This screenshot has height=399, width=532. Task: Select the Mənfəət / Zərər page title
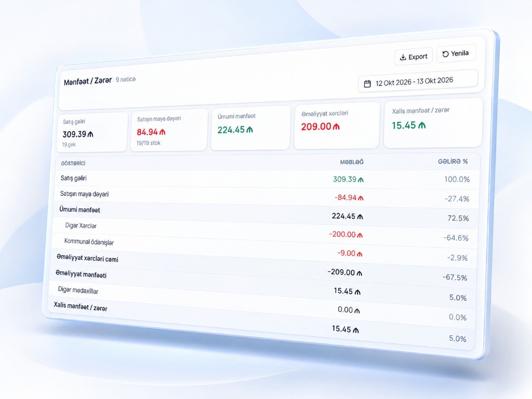(x=88, y=81)
